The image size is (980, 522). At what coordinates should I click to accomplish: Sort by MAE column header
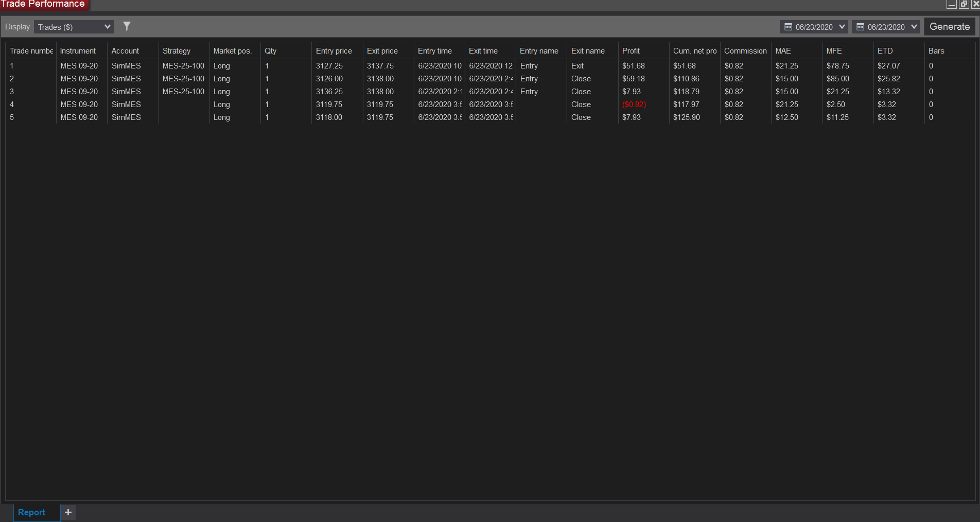tap(796, 51)
